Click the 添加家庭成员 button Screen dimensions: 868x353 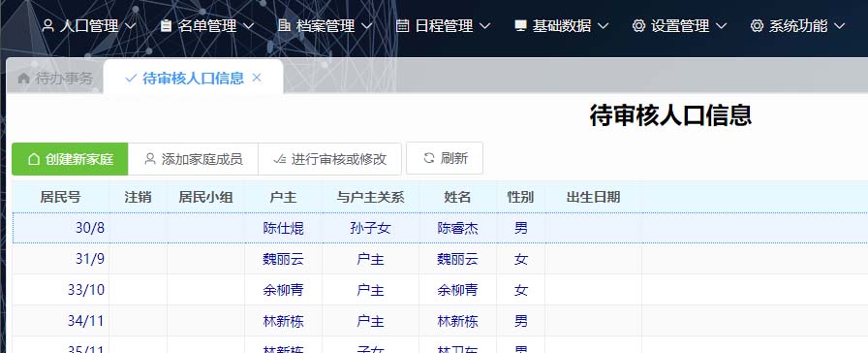coord(193,159)
